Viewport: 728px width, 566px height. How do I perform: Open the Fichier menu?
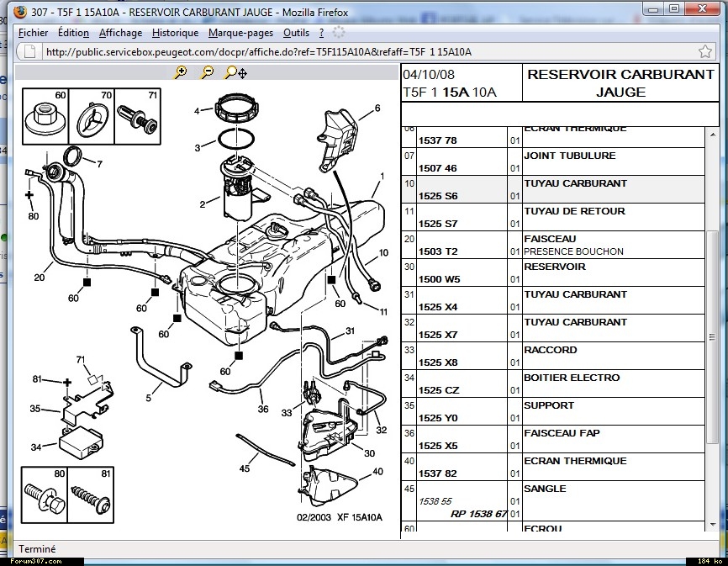[x=33, y=33]
